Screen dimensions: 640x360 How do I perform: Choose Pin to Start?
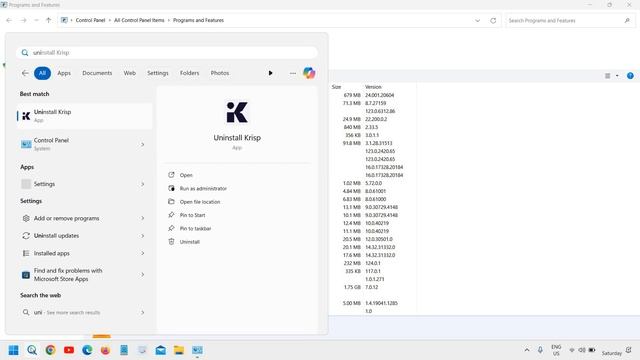[193, 215]
